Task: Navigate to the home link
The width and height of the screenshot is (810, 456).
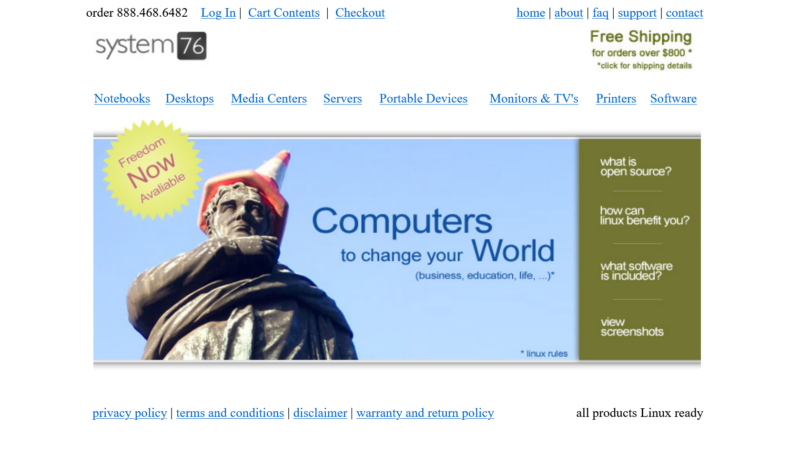Action: coord(530,13)
